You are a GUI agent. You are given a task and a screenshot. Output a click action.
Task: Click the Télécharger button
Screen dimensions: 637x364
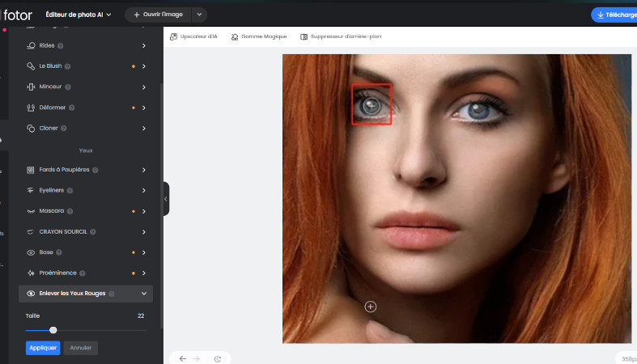pos(614,15)
